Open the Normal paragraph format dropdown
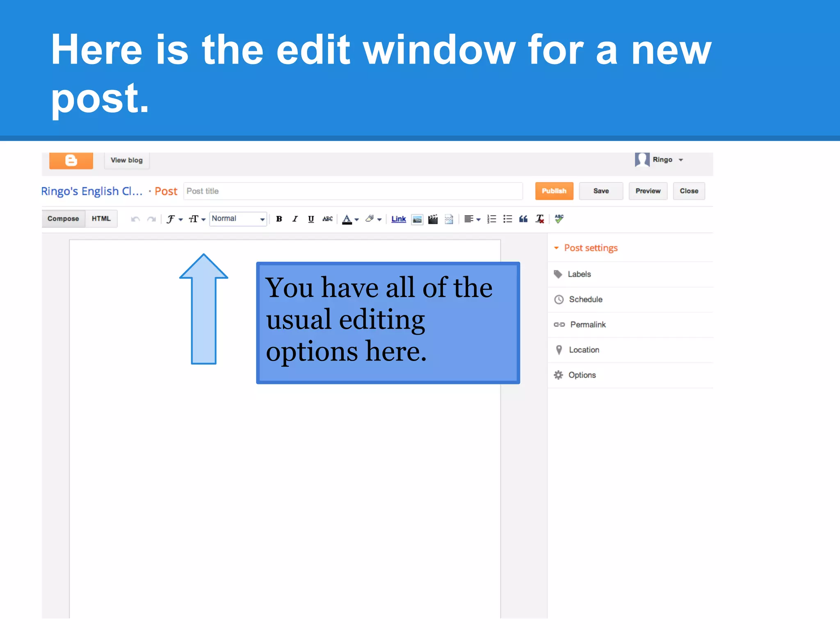 238,219
